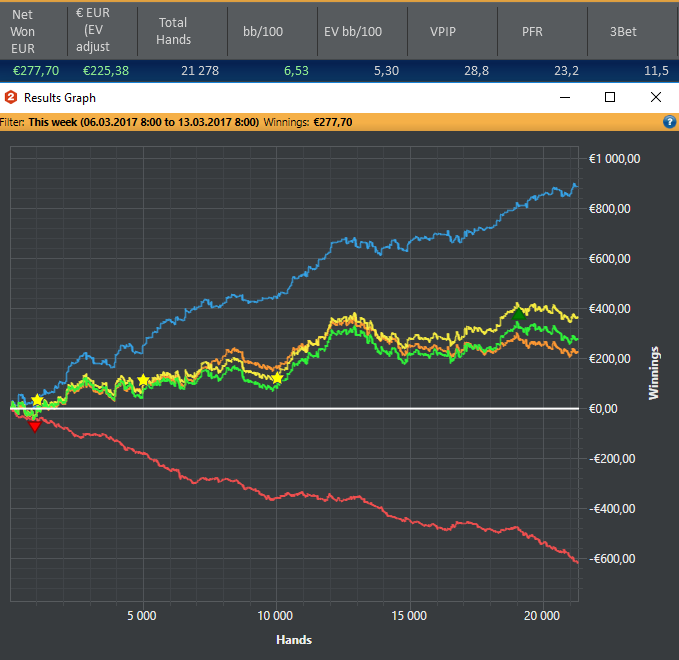Maximize the Results Graph window
The width and height of the screenshot is (679, 660).
(x=610, y=97)
